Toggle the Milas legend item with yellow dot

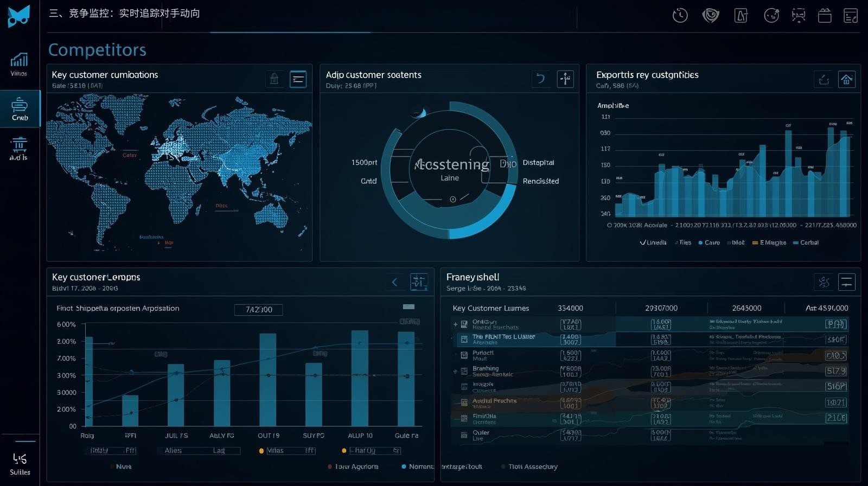pos(287,451)
